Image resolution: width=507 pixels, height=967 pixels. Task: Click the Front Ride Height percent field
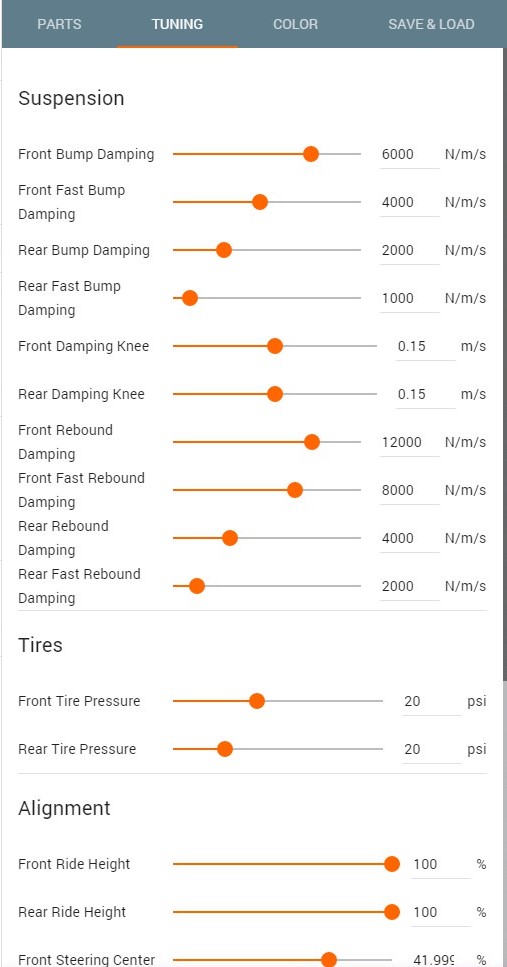[440, 865]
